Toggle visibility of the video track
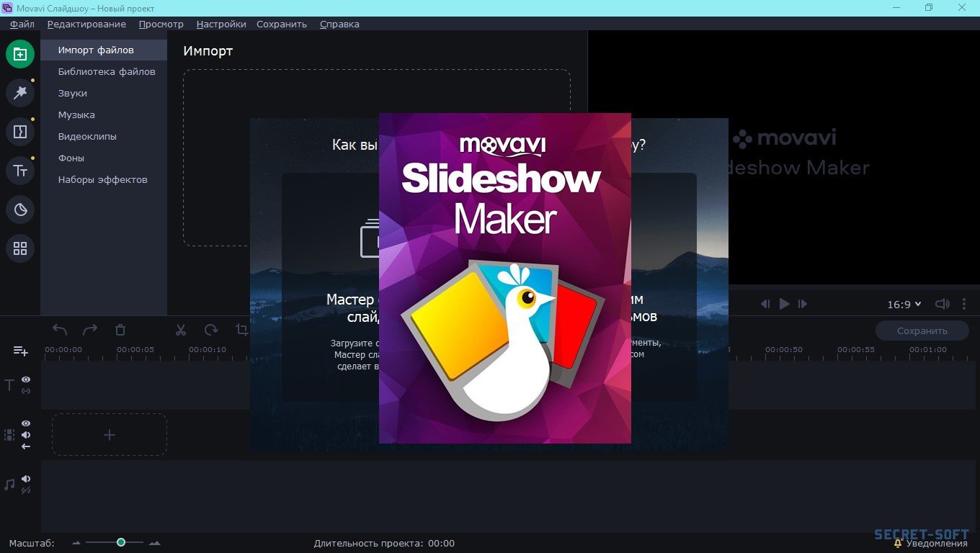 point(26,423)
